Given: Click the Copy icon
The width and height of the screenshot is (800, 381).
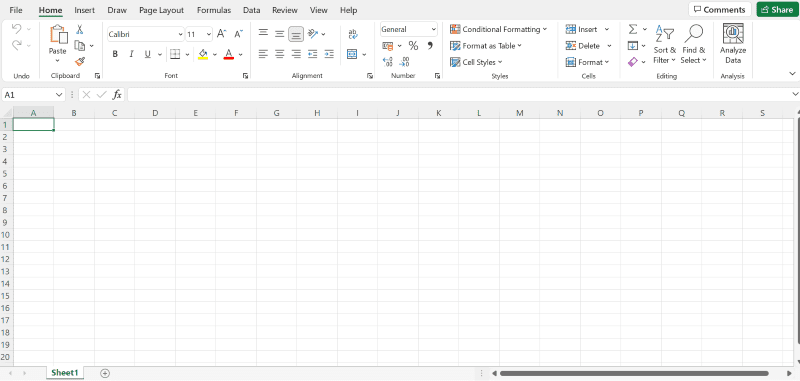Looking at the screenshot, I should pyautogui.click(x=80, y=45).
